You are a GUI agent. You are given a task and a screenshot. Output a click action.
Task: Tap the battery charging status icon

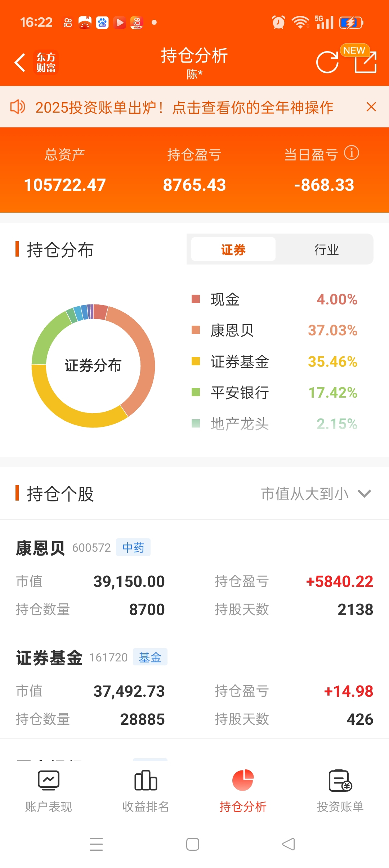(x=352, y=23)
